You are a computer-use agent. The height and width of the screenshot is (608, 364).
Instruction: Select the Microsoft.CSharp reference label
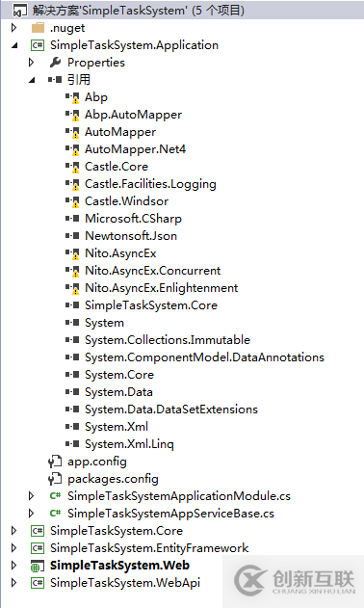point(133,219)
